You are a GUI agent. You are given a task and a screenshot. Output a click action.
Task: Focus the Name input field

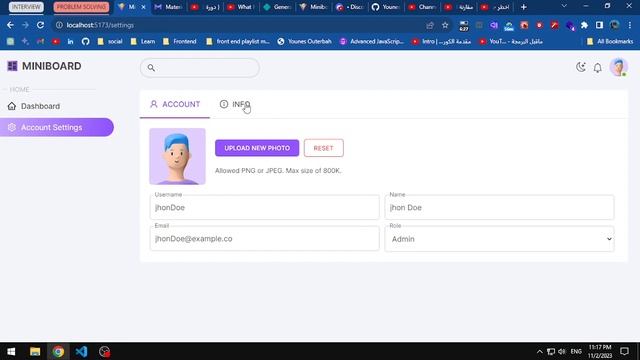499,207
